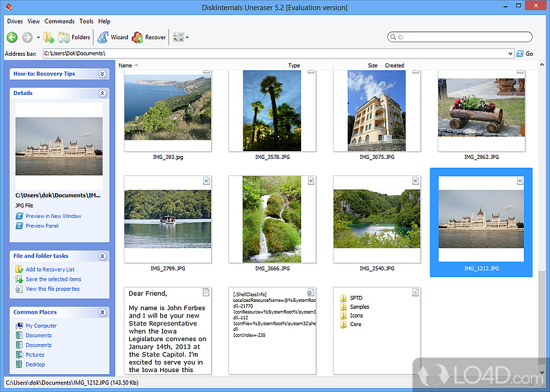Image resolution: width=550 pixels, height=392 pixels.
Task: Toggle the Folders pane button
Action: pos(74,37)
